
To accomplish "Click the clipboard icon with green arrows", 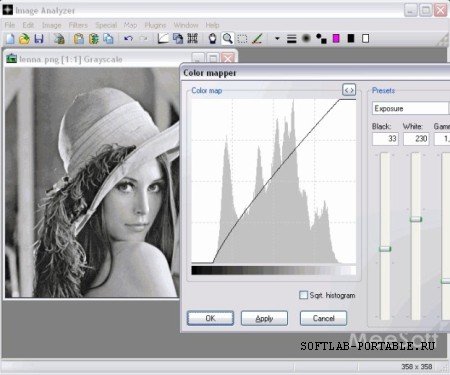I will pos(94,39).
